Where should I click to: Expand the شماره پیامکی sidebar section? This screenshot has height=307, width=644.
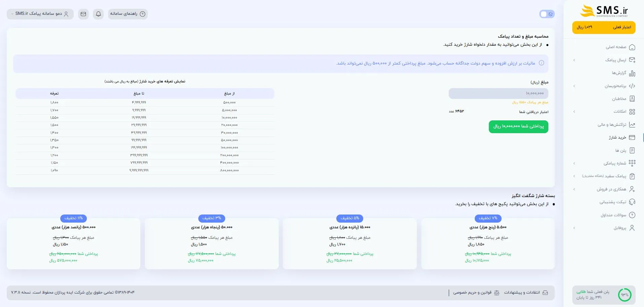coord(574,163)
